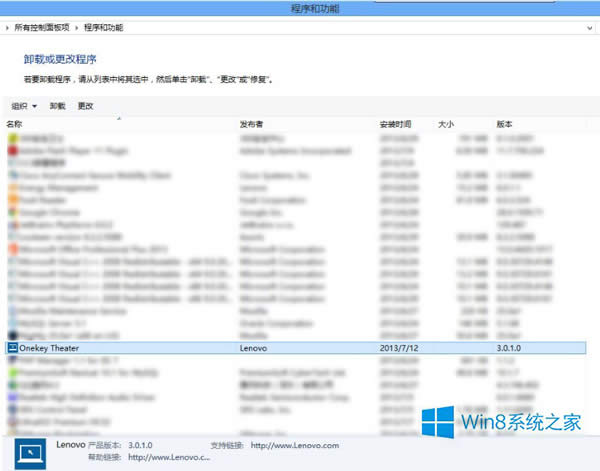600x471 pixels.
Task: Click the large Lenovo icon in details pane
Action: pyautogui.click(x=31, y=454)
